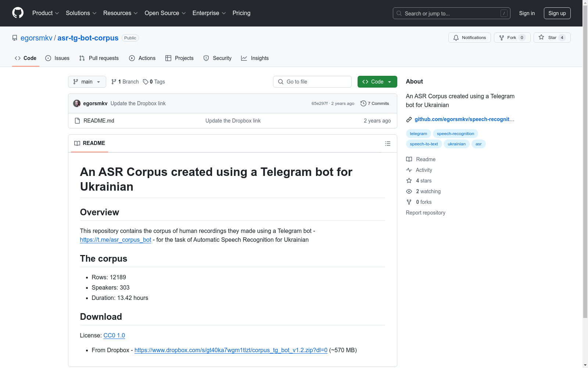Fork this repository
The height and width of the screenshot is (368, 588).
click(x=512, y=38)
